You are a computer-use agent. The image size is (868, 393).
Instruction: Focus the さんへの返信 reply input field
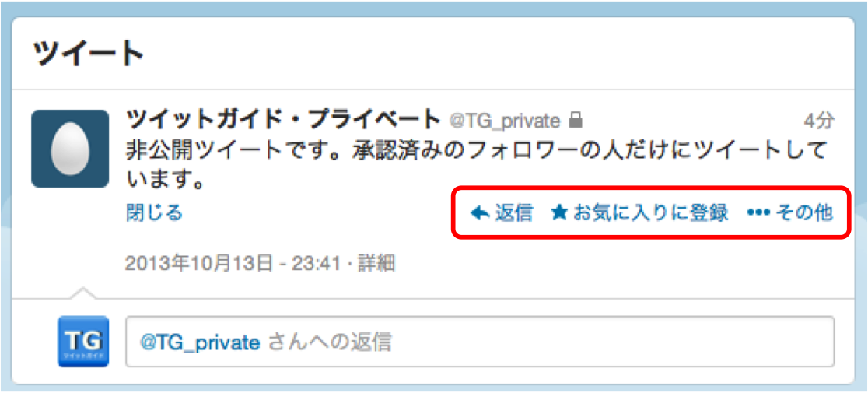pyautogui.click(x=480, y=342)
